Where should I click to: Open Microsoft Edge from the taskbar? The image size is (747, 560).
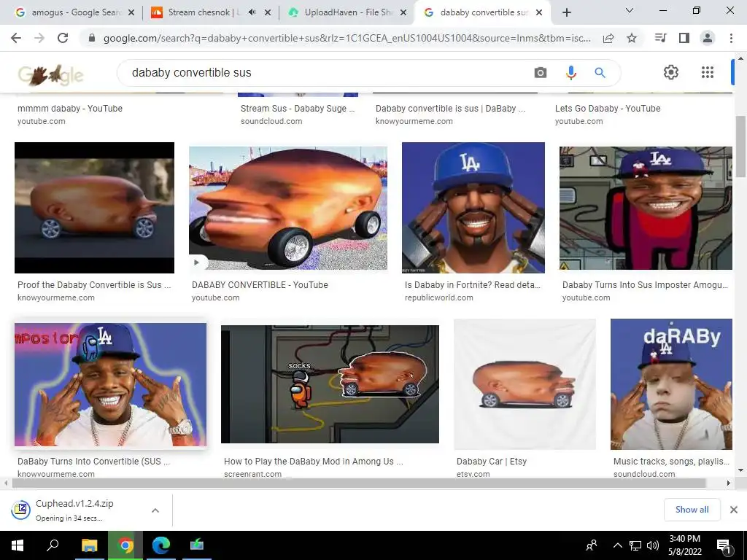click(161, 545)
